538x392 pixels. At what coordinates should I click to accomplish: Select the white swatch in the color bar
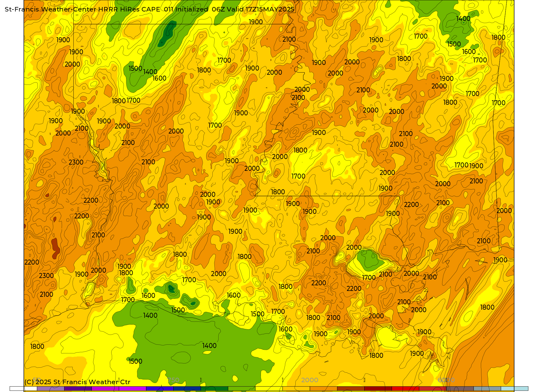click(x=24, y=389)
